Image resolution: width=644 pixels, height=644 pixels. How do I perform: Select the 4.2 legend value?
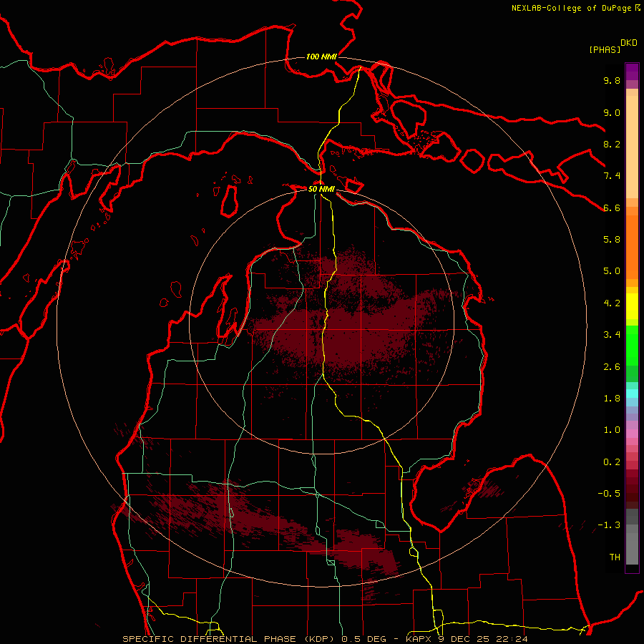point(612,303)
